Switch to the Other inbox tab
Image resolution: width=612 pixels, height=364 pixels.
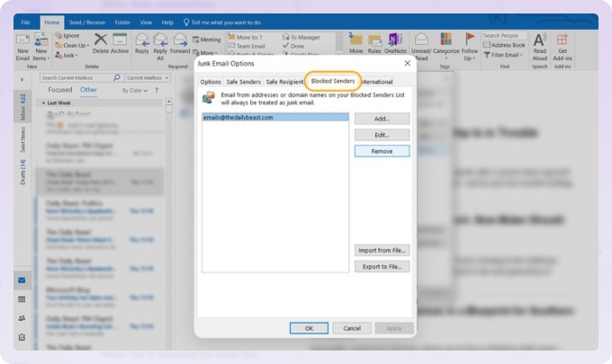pos(88,90)
